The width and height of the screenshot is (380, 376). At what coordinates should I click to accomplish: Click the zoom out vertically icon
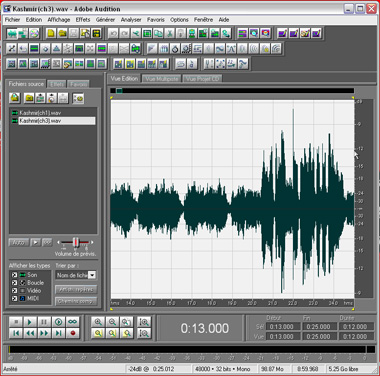(144, 333)
